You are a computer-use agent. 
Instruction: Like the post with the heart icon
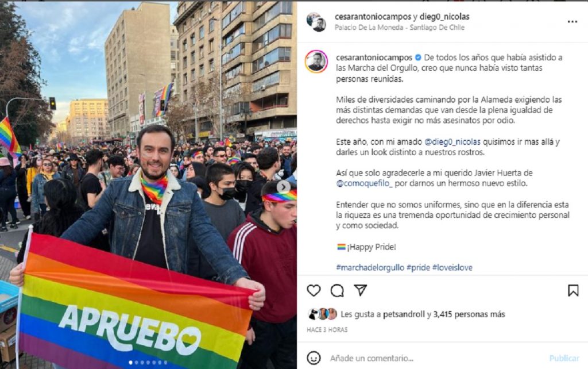314,291
